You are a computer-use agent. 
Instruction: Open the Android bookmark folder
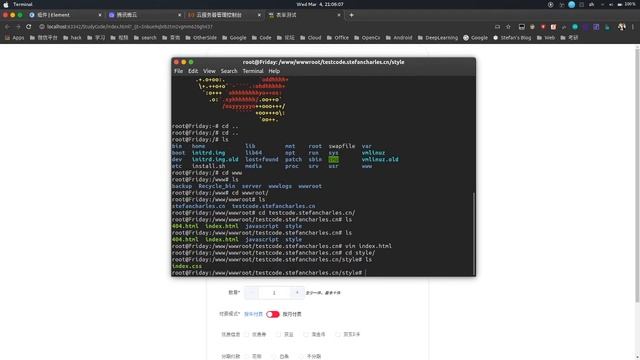[399, 38]
